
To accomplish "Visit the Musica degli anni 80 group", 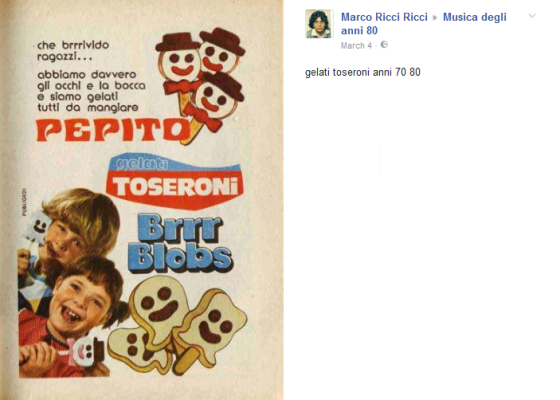I will [x=424, y=24].
